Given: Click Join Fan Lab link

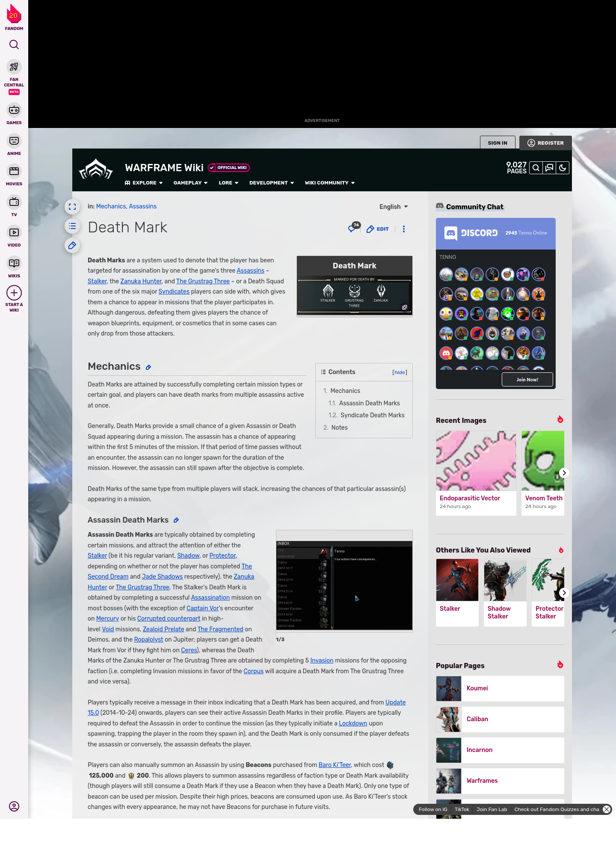Looking at the screenshot, I should [x=492, y=809].
